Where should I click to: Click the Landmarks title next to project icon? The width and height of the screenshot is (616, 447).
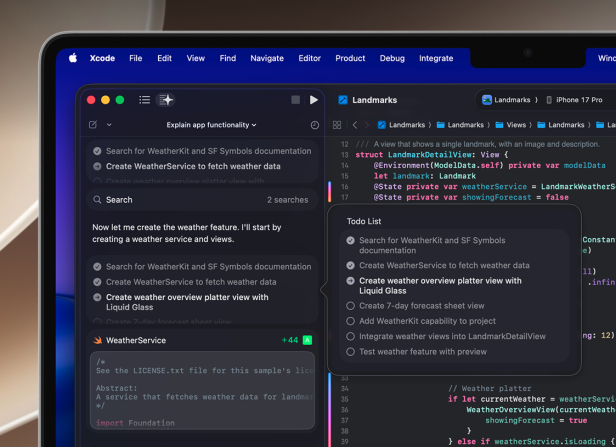374,100
